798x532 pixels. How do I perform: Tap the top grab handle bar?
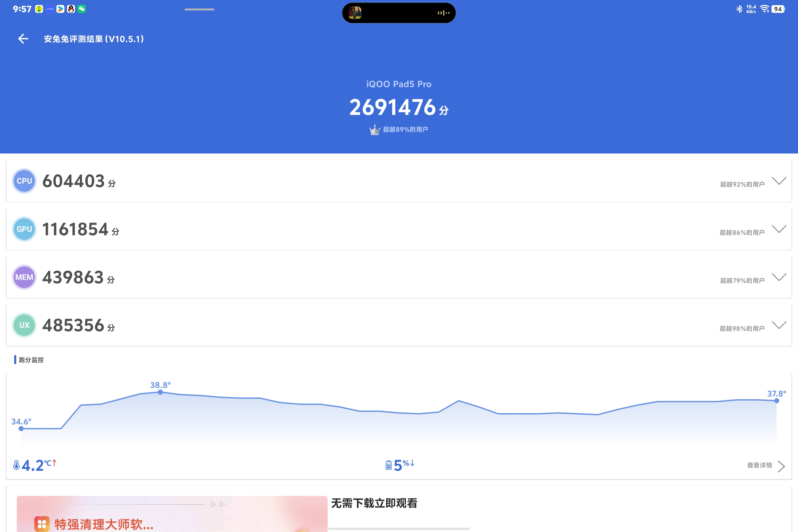point(199,9)
